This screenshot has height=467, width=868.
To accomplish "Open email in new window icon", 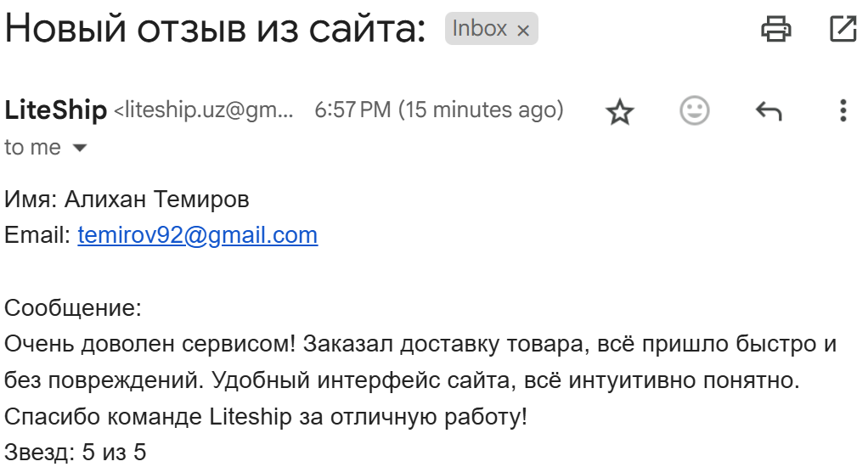I will click(843, 29).
